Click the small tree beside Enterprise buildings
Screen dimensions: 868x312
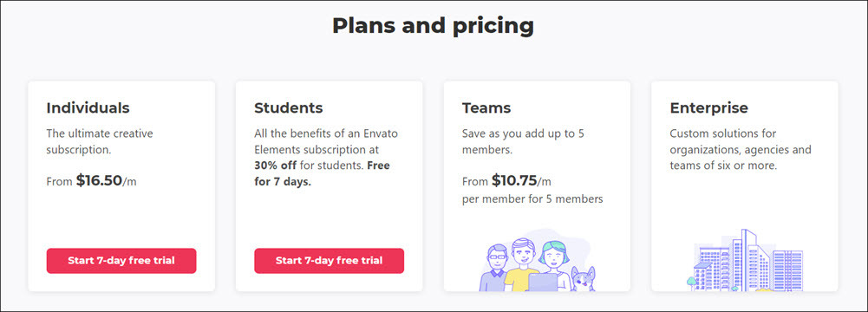coord(691,283)
